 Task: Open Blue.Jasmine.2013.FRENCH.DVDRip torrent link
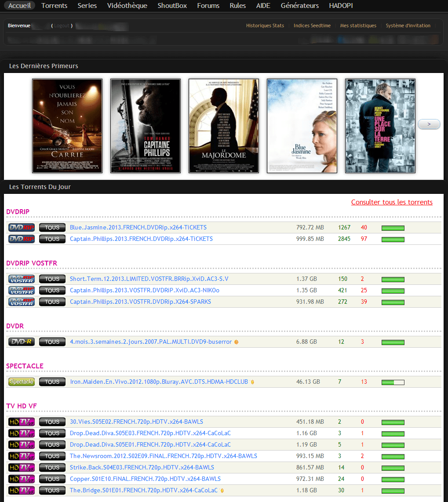[138, 228]
